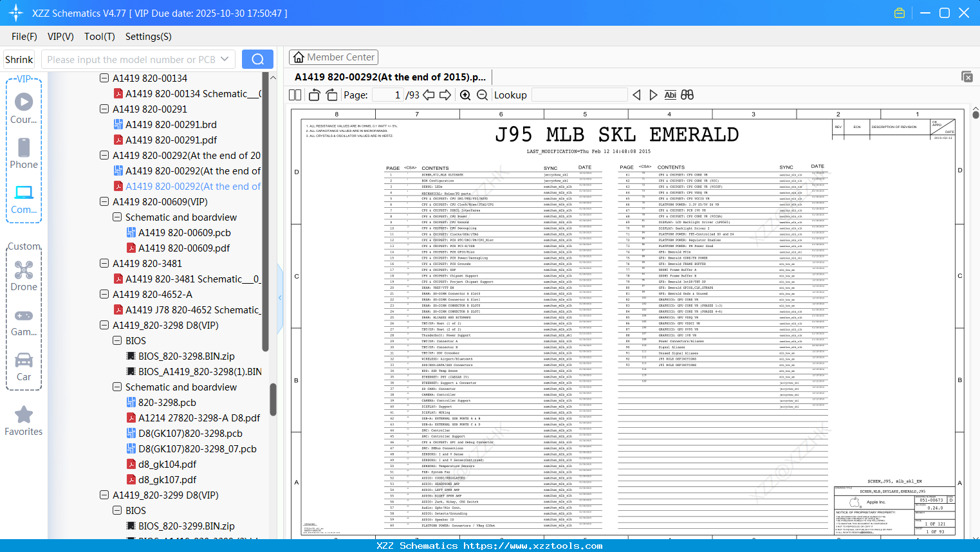980x552 pixels.
Task: Select the Car category icon
Action: click(24, 367)
